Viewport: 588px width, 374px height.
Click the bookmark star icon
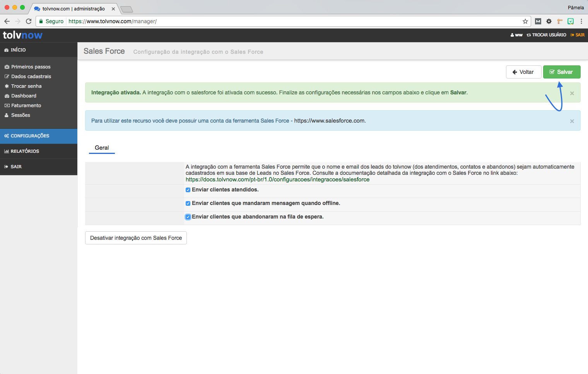pyautogui.click(x=525, y=21)
